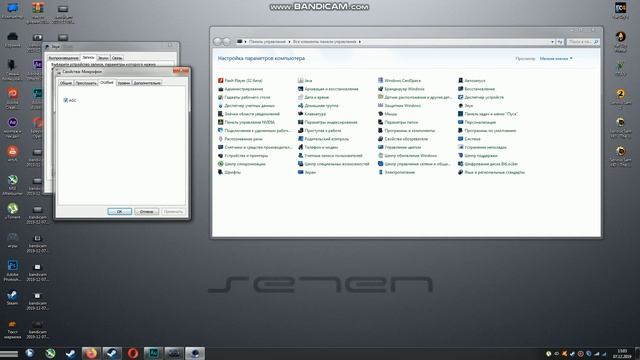Switch to Прослушать tab in microphone properties
This screenshot has height=360, width=640.
86,83
